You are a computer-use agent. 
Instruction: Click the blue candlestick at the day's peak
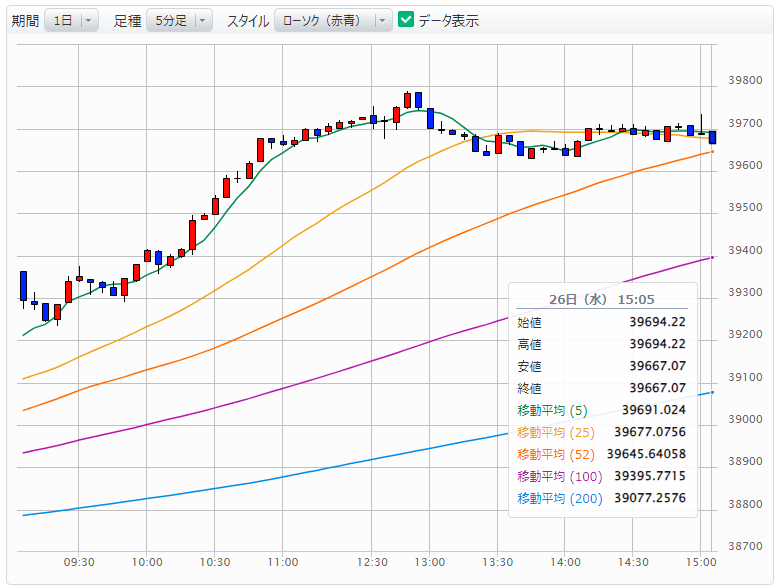pyautogui.click(x=419, y=99)
